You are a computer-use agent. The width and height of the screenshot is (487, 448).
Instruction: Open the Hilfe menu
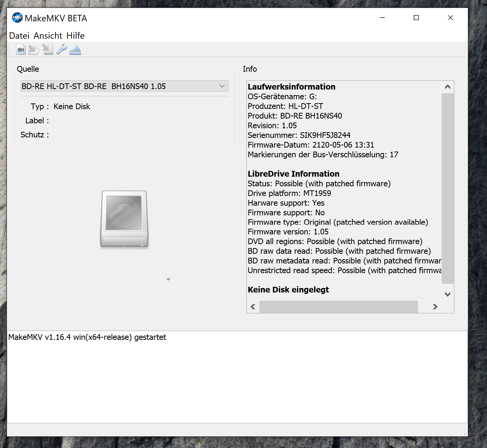point(75,36)
